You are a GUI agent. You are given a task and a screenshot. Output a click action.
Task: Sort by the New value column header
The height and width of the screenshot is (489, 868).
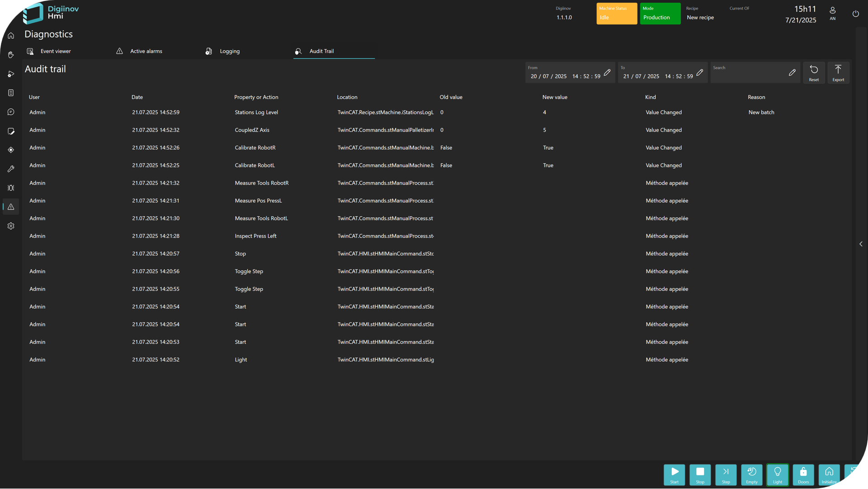(x=555, y=97)
